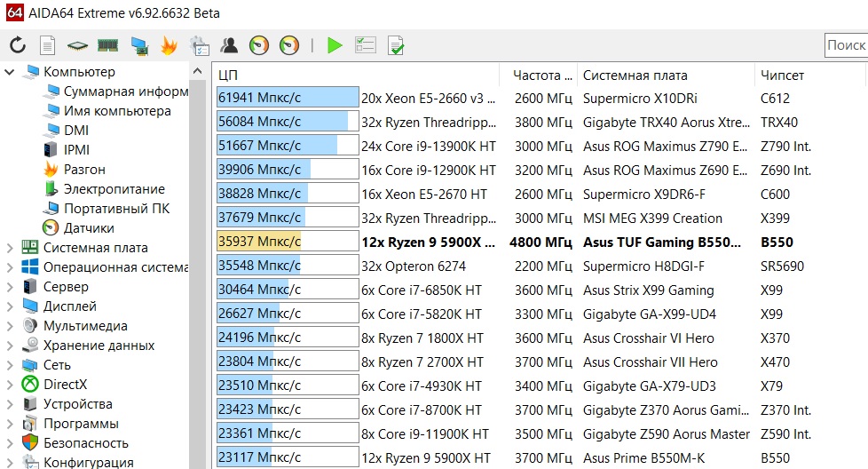The width and height of the screenshot is (868, 469).
Task: Select the 12x Ryzen 9 5900X bold row
Action: coord(428,242)
